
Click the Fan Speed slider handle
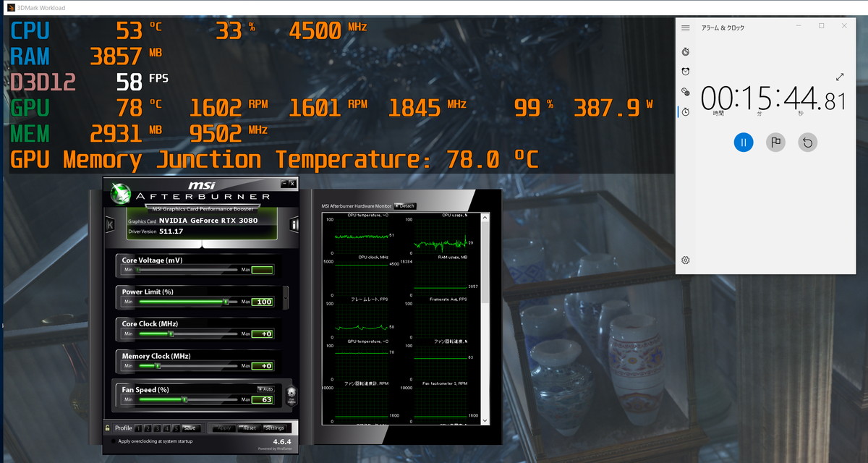184,399
